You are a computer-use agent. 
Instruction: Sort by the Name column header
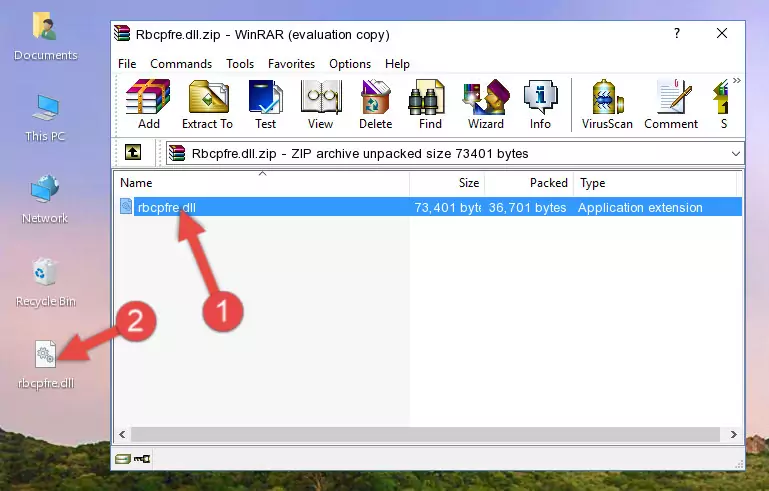(262, 183)
